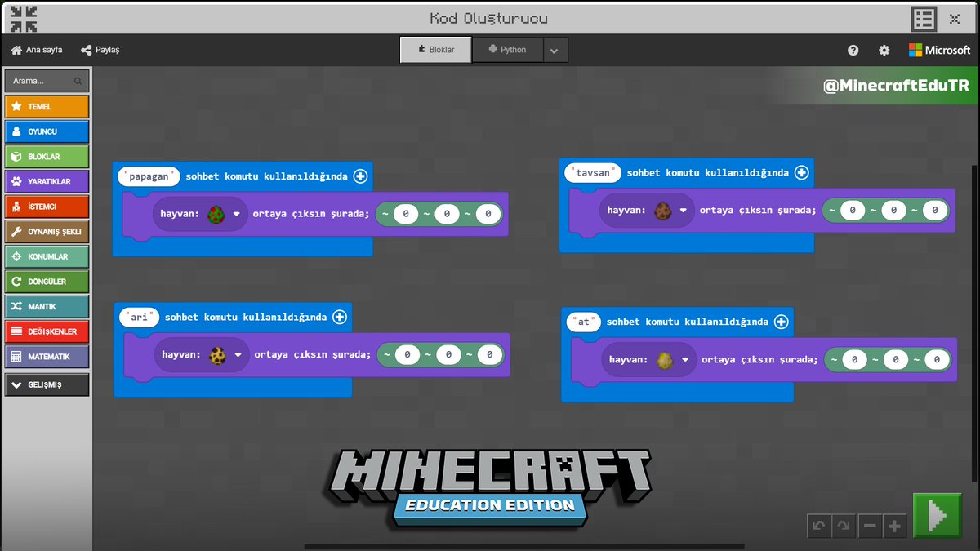Close the Kod Oluşturucu window
The image size is (980, 551).
coord(955,19)
